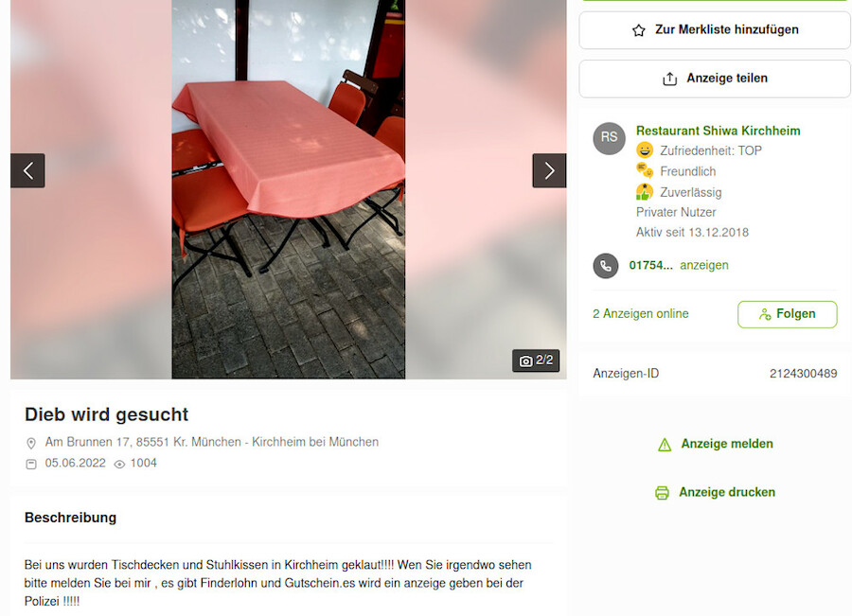
Task: Print listing via Anzeige drucken
Action: click(726, 492)
